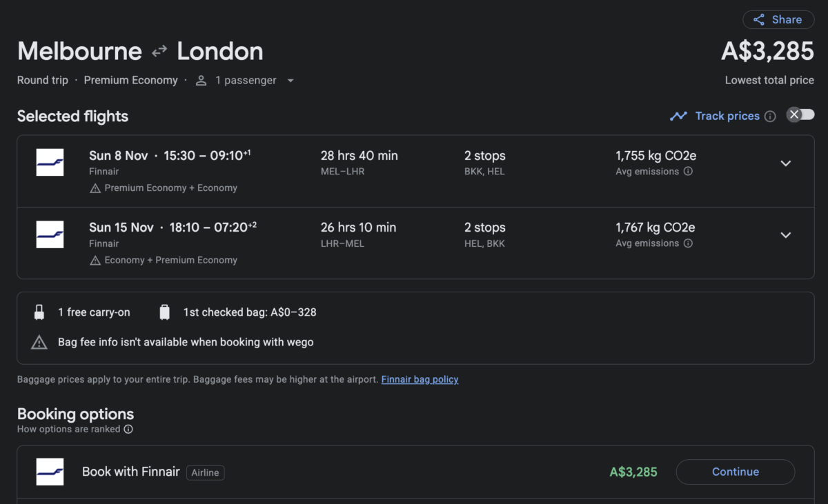
Task: Toggle the Track prices switch
Action: tap(800, 115)
